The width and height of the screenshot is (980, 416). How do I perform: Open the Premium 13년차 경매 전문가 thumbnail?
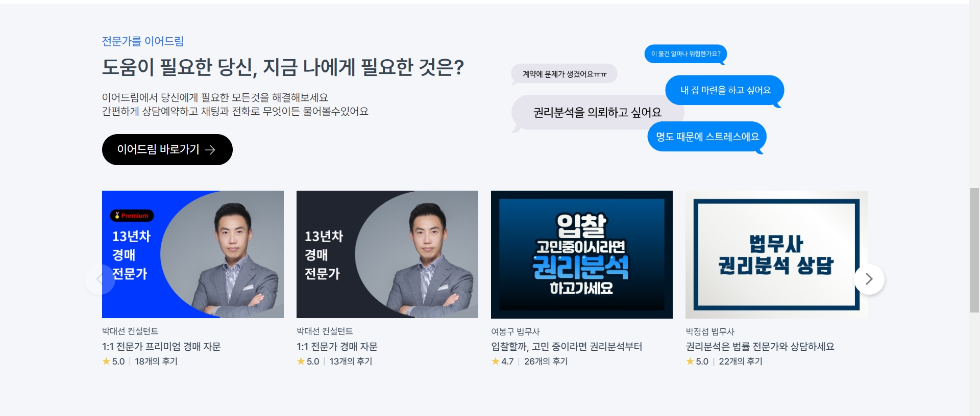click(x=193, y=254)
